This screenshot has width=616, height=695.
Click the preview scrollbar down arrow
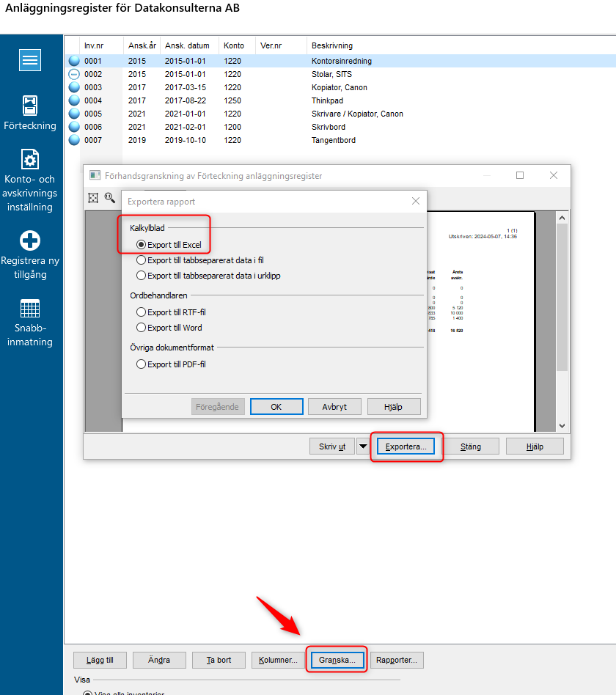pyautogui.click(x=562, y=425)
